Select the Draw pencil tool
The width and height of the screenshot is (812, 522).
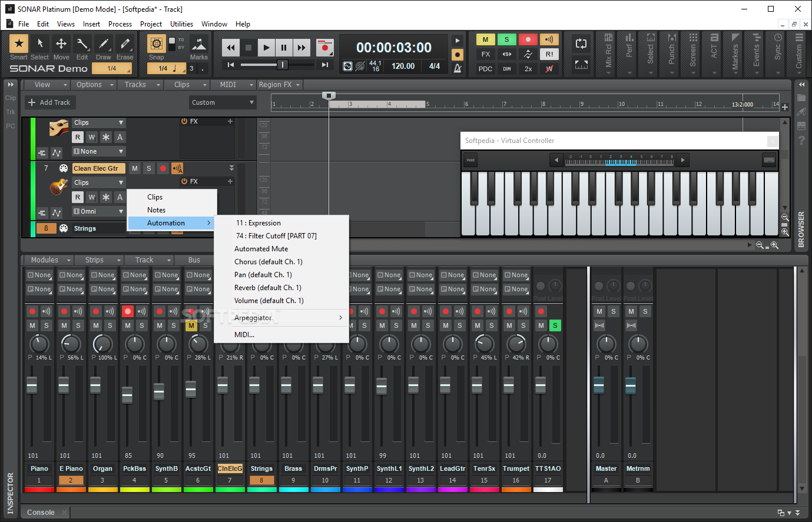tap(104, 44)
